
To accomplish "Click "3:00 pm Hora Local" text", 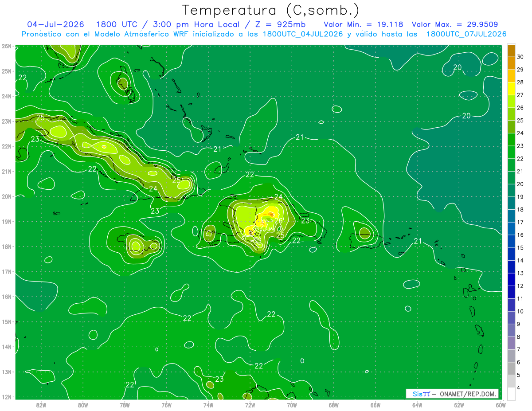I will [196, 24].
